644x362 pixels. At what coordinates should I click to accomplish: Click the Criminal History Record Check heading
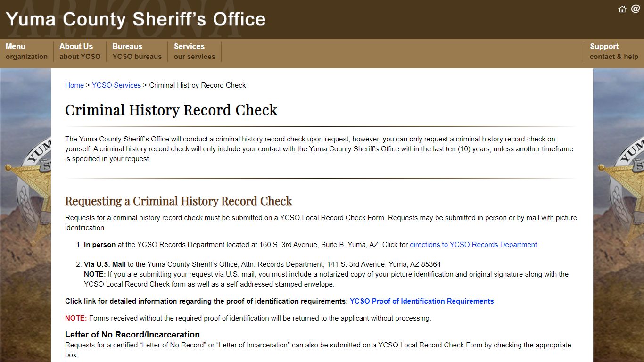(x=171, y=110)
